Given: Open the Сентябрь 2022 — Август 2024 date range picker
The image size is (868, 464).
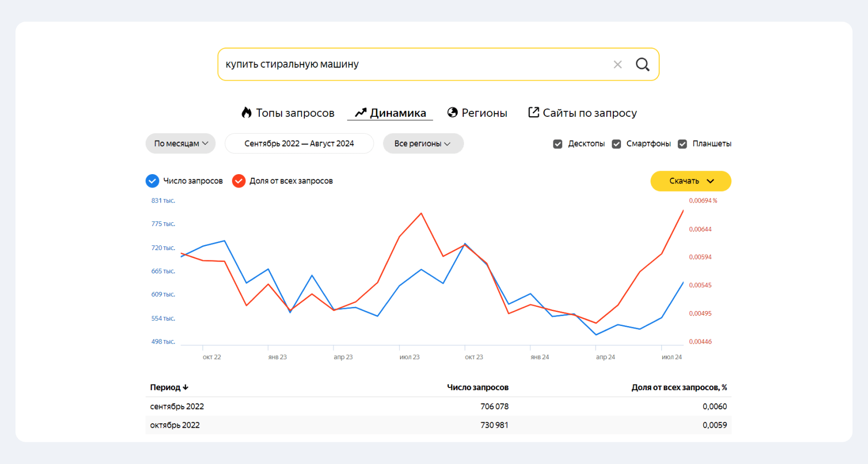Looking at the screenshot, I should click(x=299, y=144).
